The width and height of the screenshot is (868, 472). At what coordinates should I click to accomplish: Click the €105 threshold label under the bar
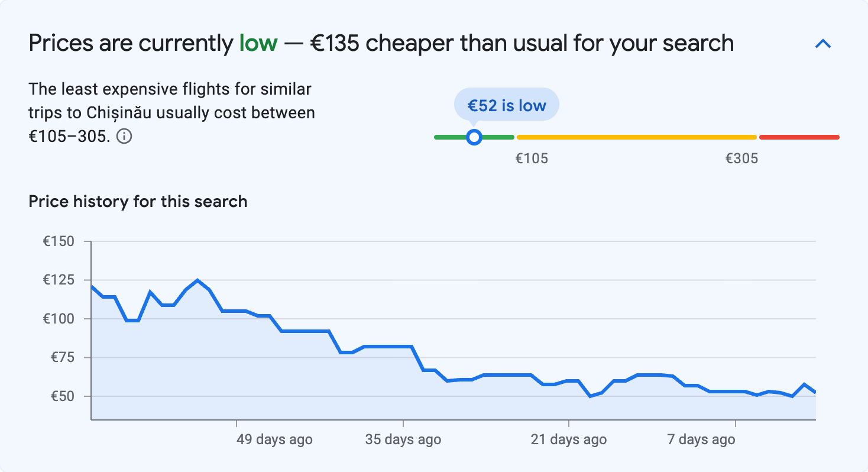(532, 158)
